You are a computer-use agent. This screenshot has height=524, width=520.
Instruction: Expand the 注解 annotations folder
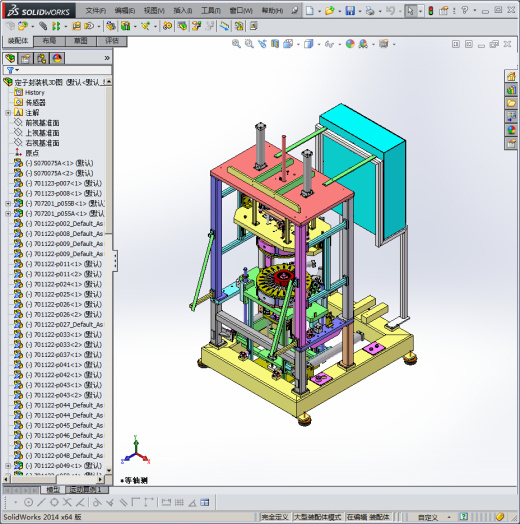tap(8, 113)
